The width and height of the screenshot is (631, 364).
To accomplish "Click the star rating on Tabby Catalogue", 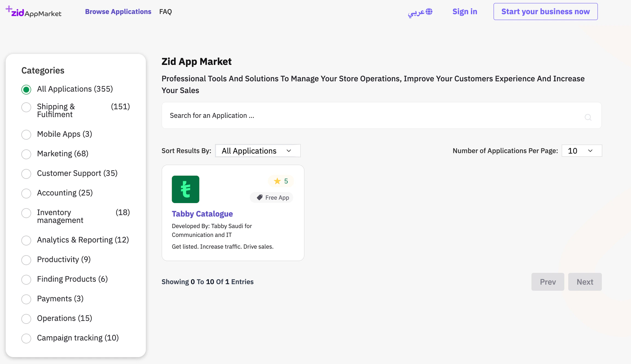I will pos(281,181).
